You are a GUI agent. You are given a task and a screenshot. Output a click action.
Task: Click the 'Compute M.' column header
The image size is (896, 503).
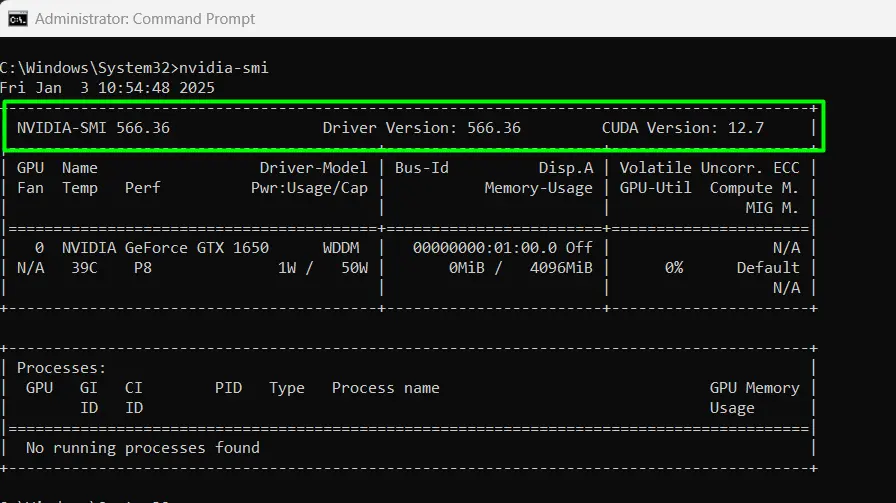754,188
